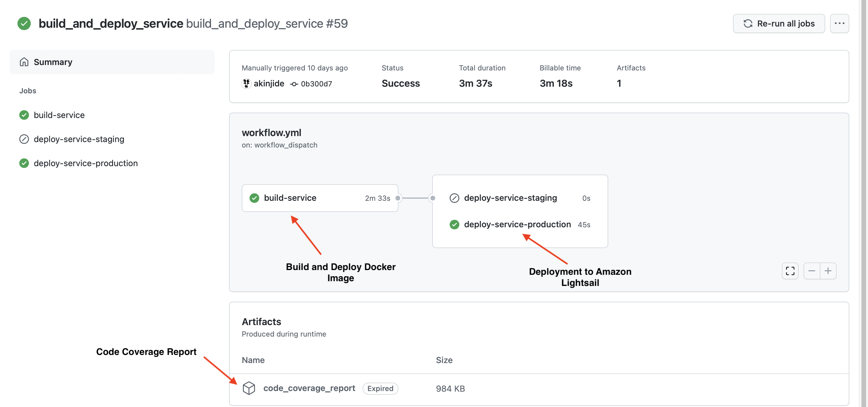Click the Expired badge on artifact
This screenshot has height=407, width=868.
[380, 388]
